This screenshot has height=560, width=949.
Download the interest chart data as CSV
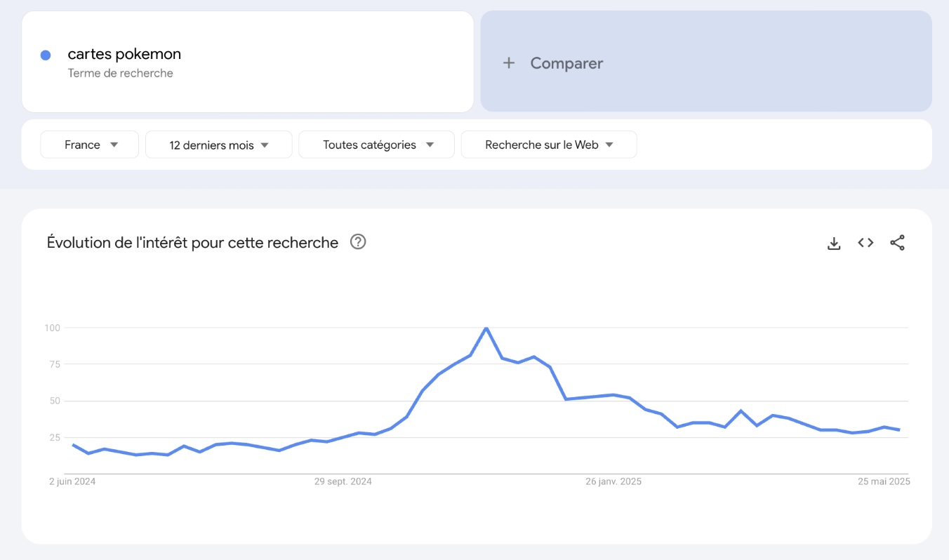coord(834,243)
